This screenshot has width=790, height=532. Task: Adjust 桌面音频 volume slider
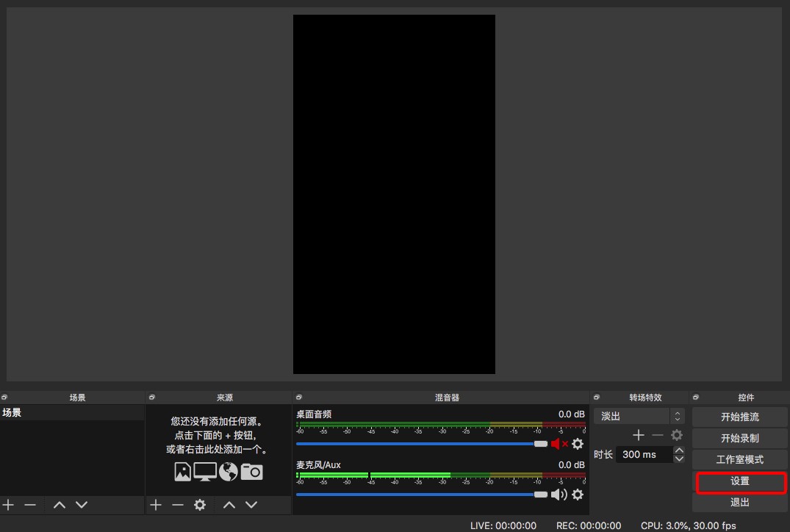422,444
